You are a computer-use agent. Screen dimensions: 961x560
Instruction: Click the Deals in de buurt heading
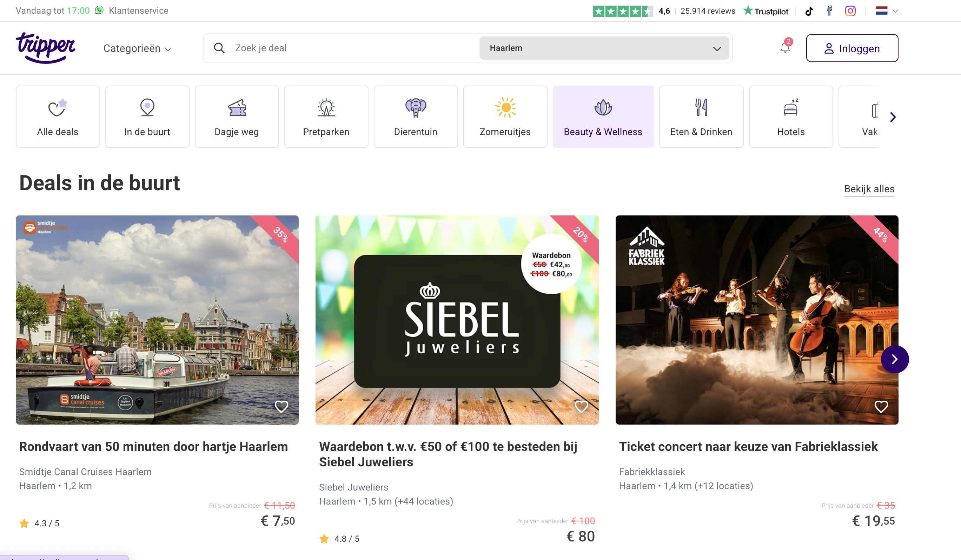pos(99,182)
